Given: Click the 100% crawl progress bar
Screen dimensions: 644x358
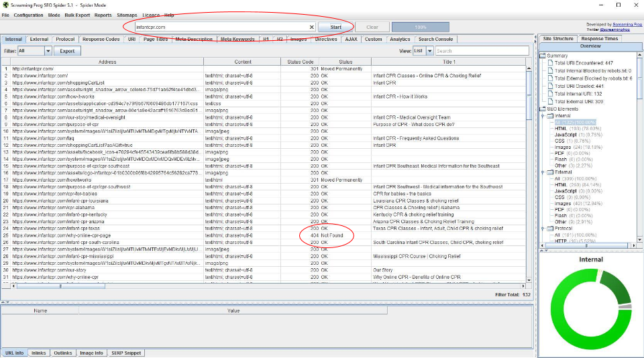Looking at the screenshot, I should (x=421, y=27).
